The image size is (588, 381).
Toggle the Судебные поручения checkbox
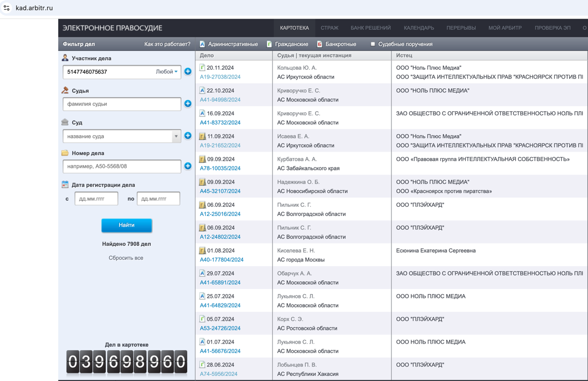click(373, 44)
